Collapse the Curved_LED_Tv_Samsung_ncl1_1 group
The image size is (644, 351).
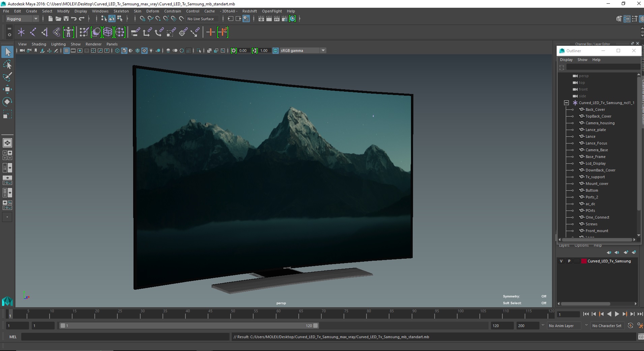point(566,103)
